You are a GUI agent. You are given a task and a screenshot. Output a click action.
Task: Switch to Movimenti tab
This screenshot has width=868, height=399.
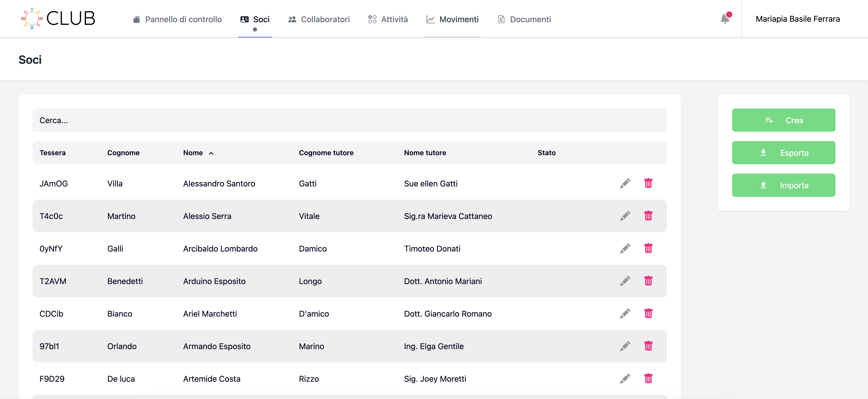click(453, 19)
